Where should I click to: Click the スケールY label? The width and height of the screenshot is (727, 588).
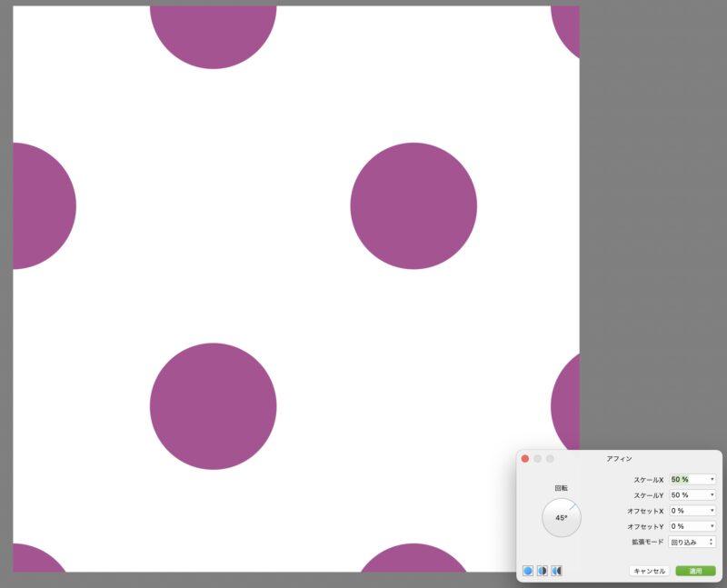(649, 495)
